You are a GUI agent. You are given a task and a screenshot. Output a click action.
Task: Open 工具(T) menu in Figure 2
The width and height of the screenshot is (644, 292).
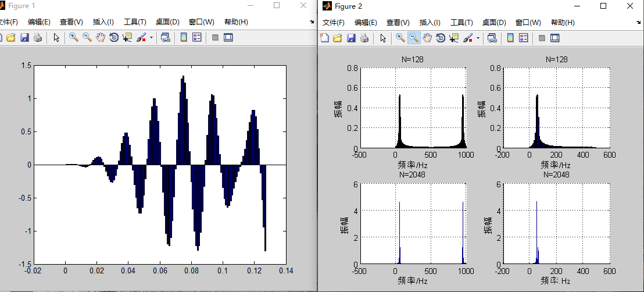(461, 23)
